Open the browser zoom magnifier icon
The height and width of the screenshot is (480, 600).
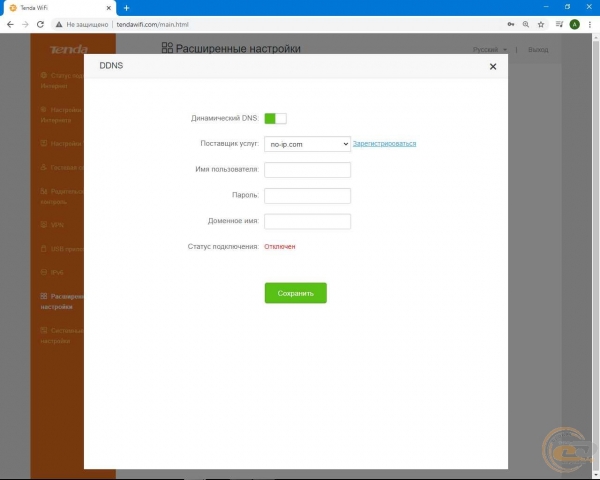point(526,24)
